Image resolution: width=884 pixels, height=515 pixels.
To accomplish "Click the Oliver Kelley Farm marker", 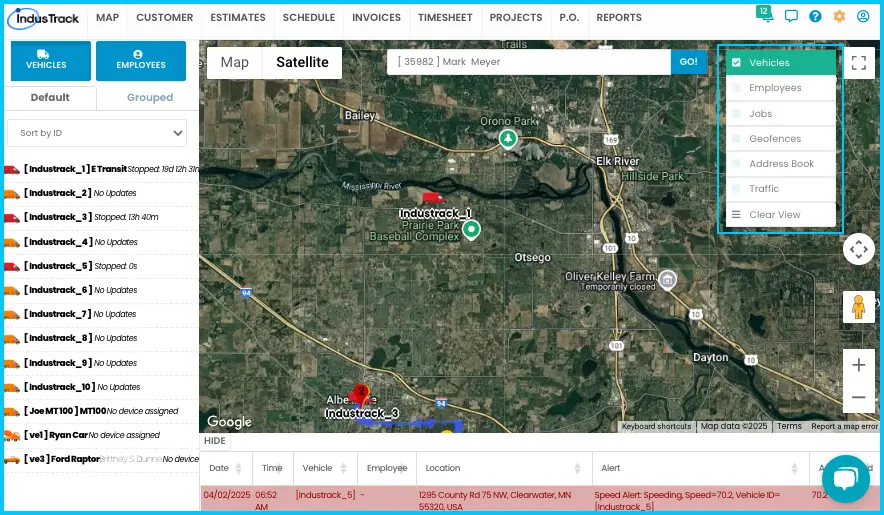I will [x=668, y=279].
